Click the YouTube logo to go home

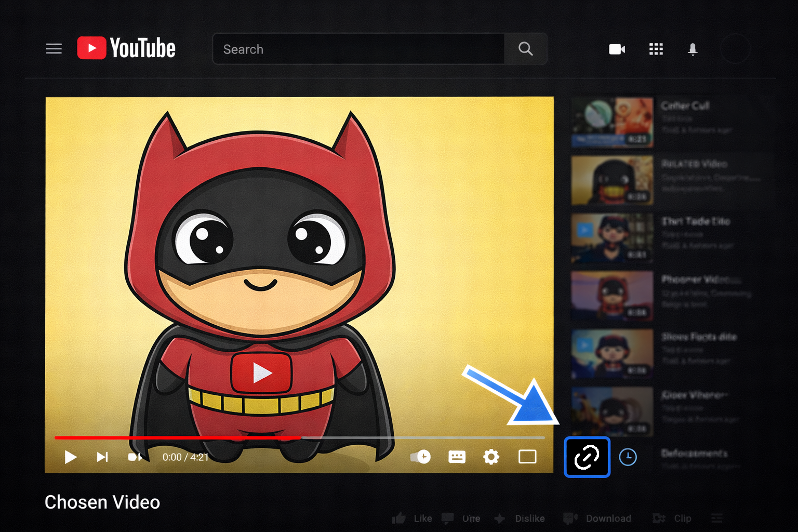pos(126,48)
